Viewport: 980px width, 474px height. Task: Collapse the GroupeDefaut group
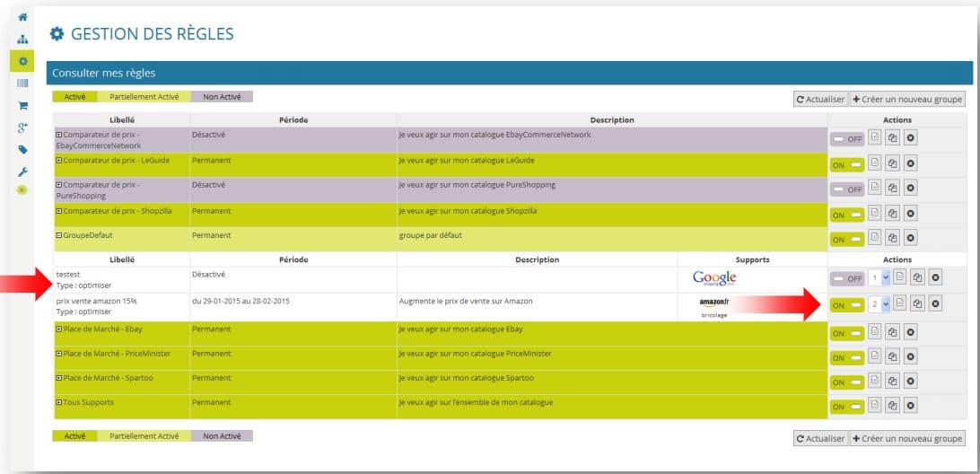point(59,236)
